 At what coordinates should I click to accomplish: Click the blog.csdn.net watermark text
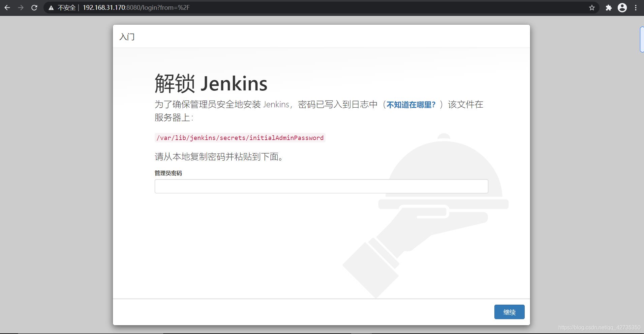point(599,327)
